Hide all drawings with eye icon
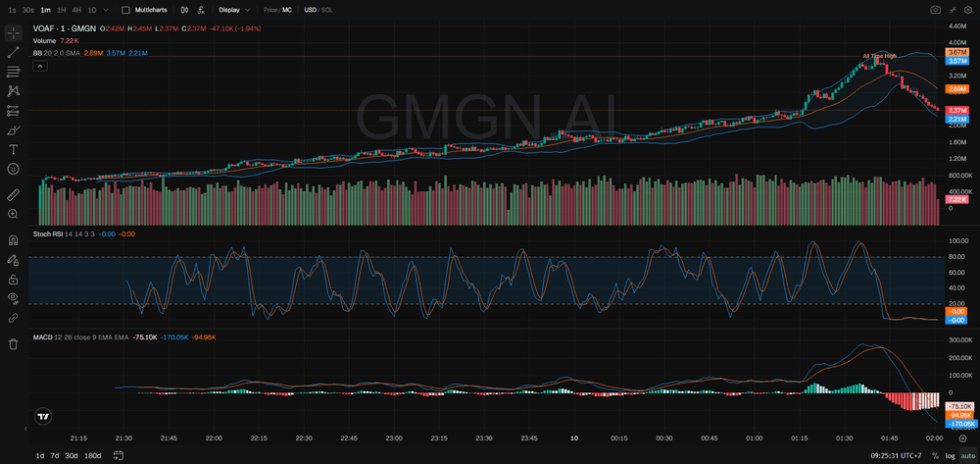Image resolution: width=980 pixels, height=464 pixels. 13,298
